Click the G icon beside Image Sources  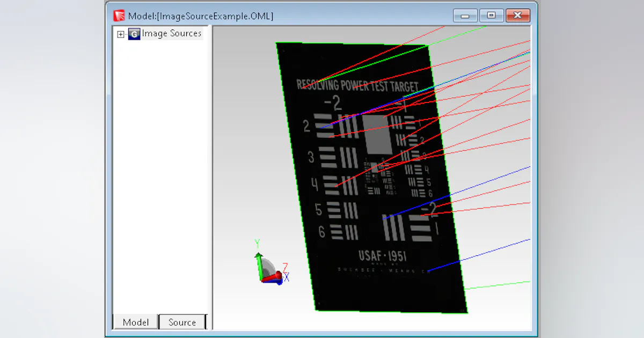(x=133, y=33)
